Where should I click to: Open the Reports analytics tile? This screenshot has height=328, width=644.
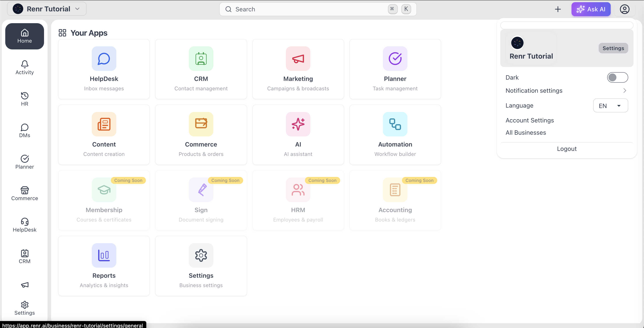pos(104,266)
